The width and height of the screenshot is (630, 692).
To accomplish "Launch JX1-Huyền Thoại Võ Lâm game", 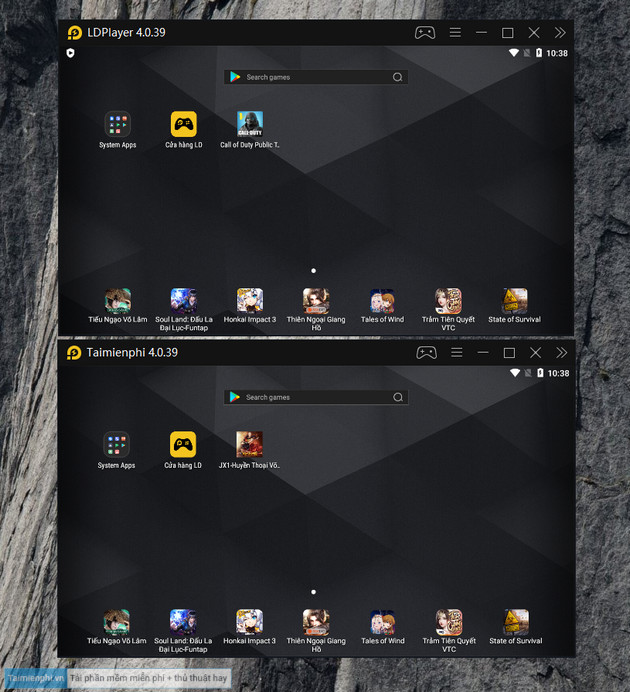I will (x=249, y=450).
